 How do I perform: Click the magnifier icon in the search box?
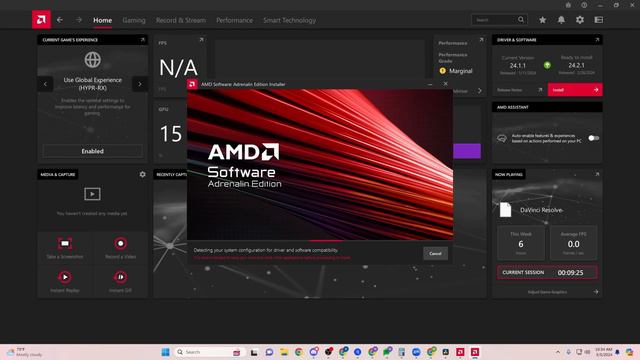521,20
